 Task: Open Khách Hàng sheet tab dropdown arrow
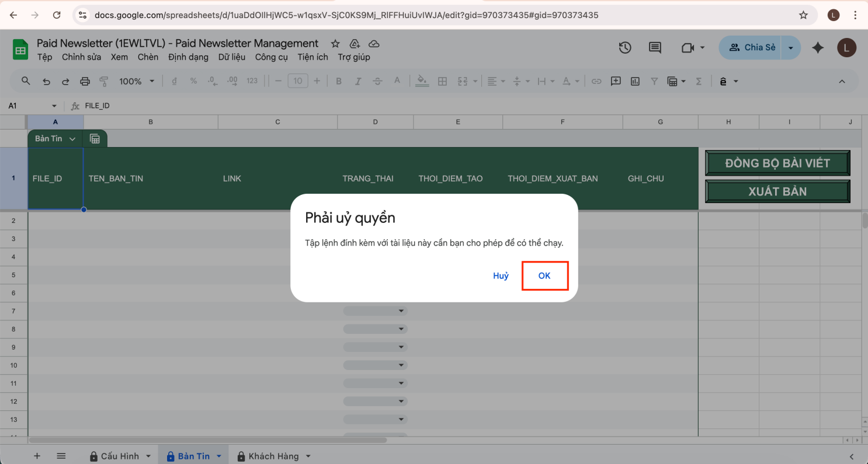308,456
